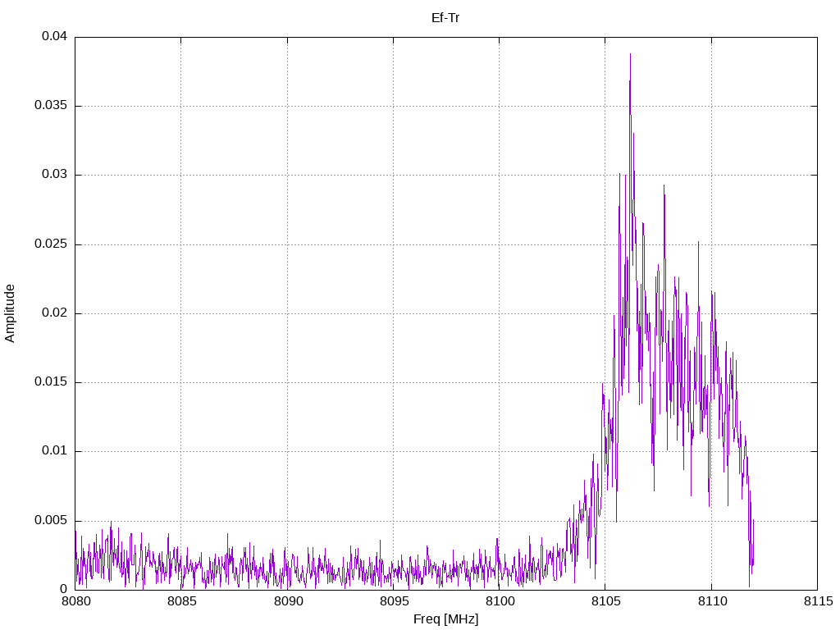Select the 8105 x-axis tick label
The image size is (840, 630).
click(605, 601)
